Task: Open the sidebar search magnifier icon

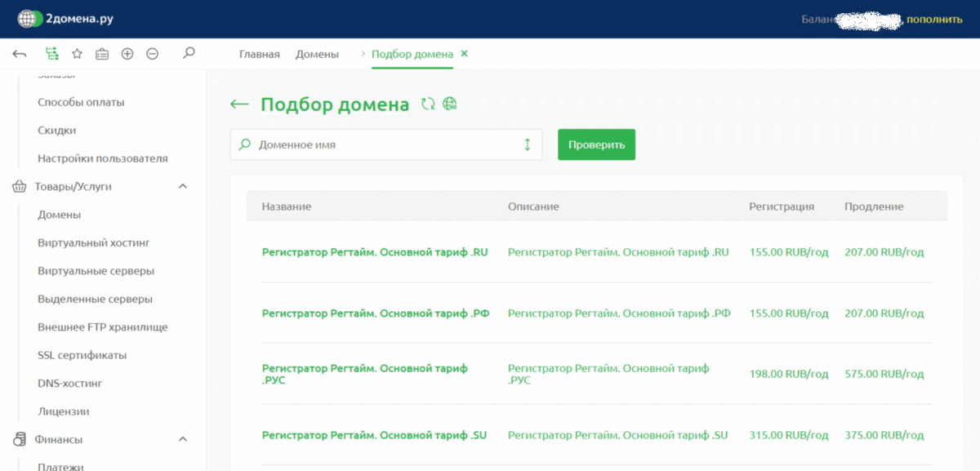Action: tap(189, 53)
